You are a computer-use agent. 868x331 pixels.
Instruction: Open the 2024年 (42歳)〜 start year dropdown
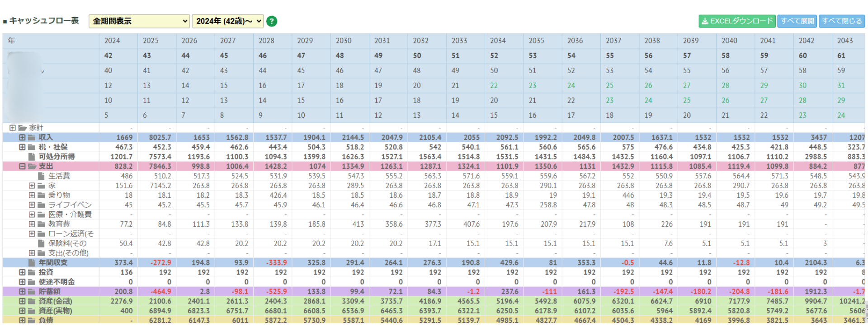pyautogui.click(x=228, y=21)
